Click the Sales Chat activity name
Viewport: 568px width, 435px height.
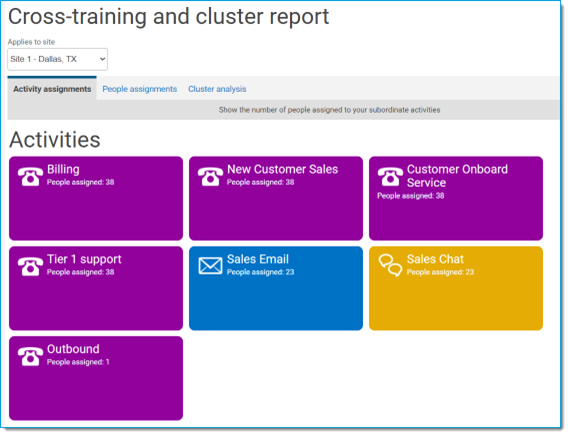[x=435, y=259]
